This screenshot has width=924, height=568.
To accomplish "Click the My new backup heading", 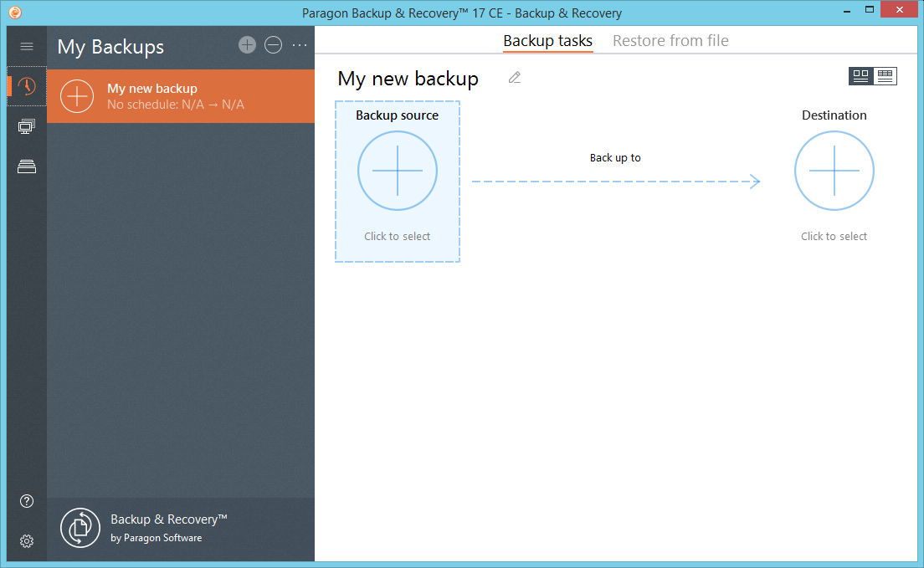I will (x=408, y=79).
